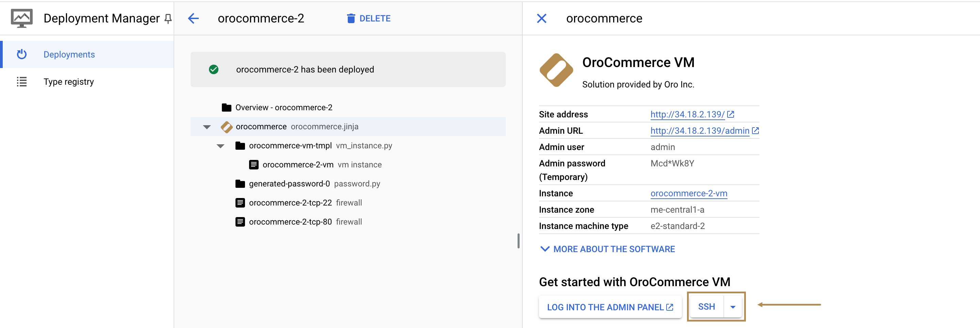The image size is (980, 328).
Task: Click the green deployed checkmark icon
Action: [214, 70]
